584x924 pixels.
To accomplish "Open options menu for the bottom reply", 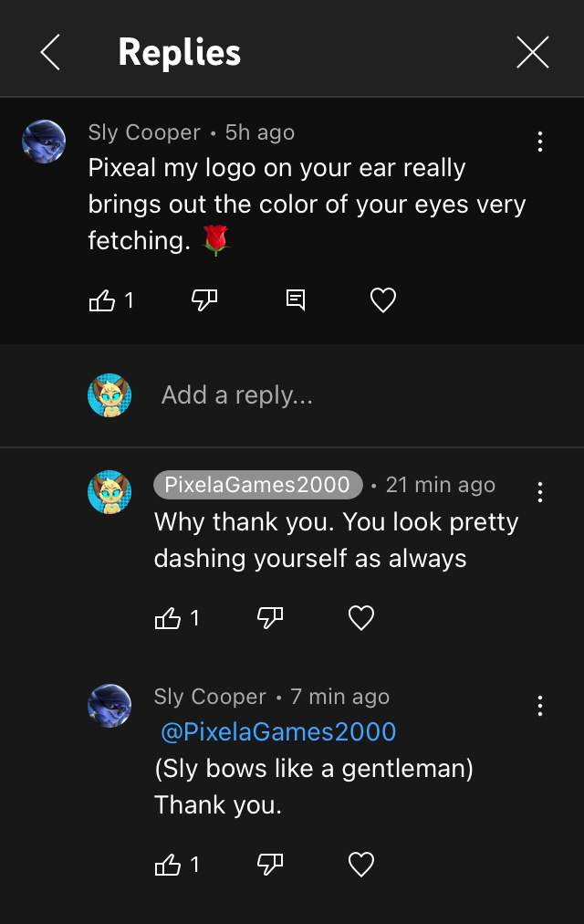I will [539, 705].
